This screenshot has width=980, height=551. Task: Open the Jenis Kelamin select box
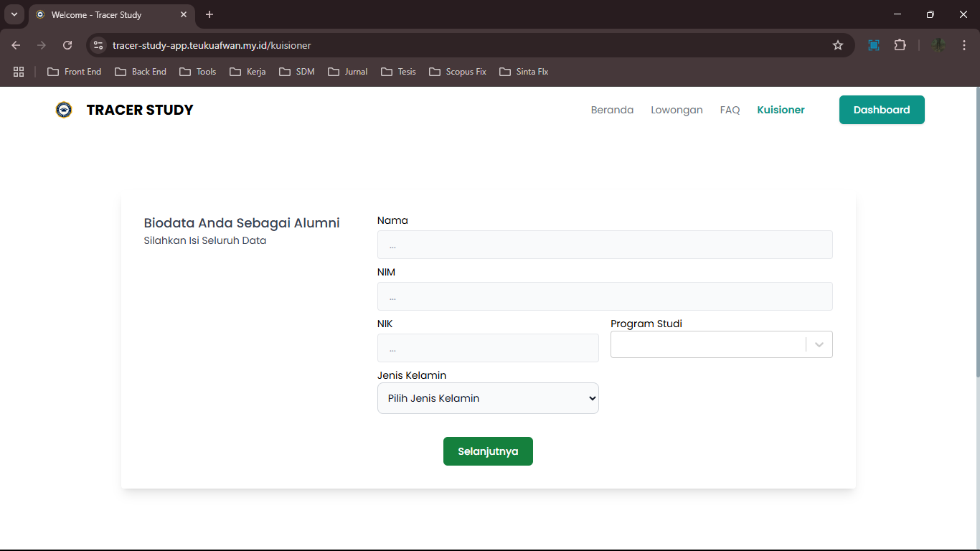tap(488, 398)
